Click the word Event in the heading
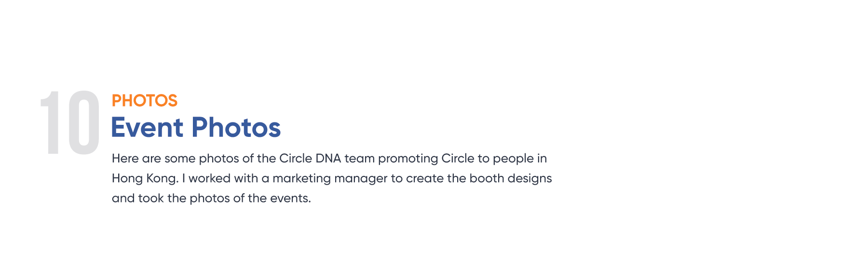This screenshot has height=255, width=868. tap(148, 127)
